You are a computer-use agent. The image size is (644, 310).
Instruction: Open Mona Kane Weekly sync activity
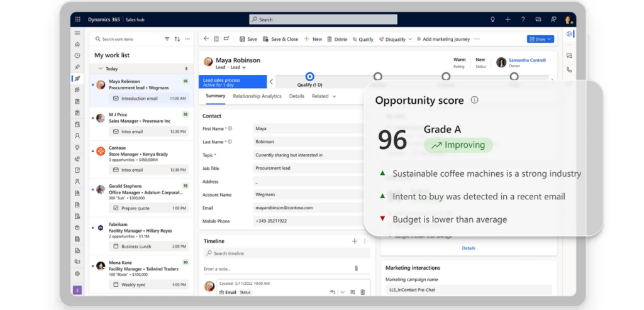149,285
